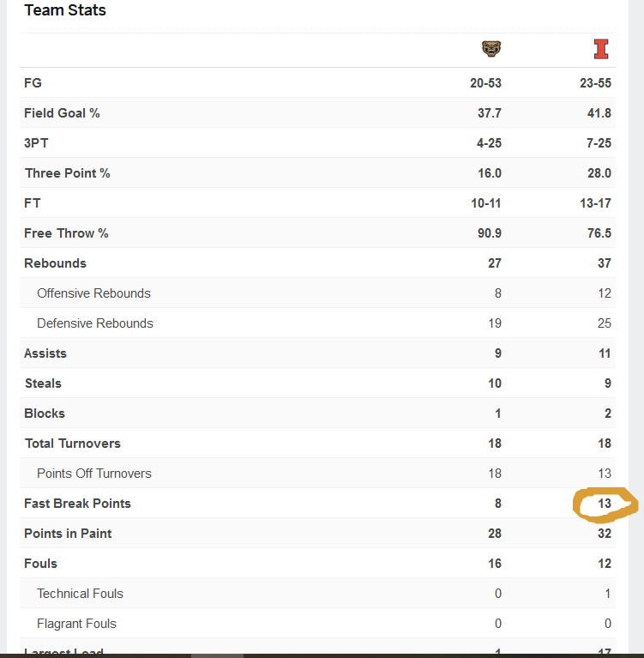Image resolution: width=644 pixels, height=658 pixels.
Task: Select the Points in Paint label
Action: click(68, 534)
